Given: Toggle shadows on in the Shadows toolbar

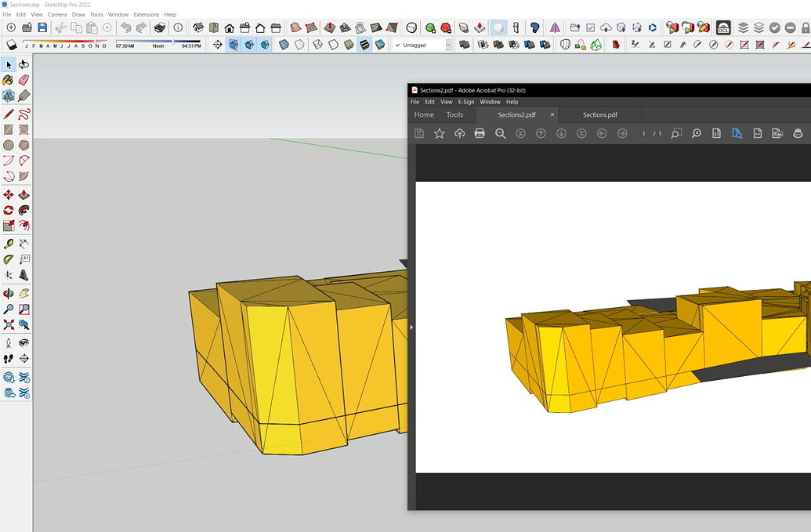Looking at the screenshot, I should (10, 44).
